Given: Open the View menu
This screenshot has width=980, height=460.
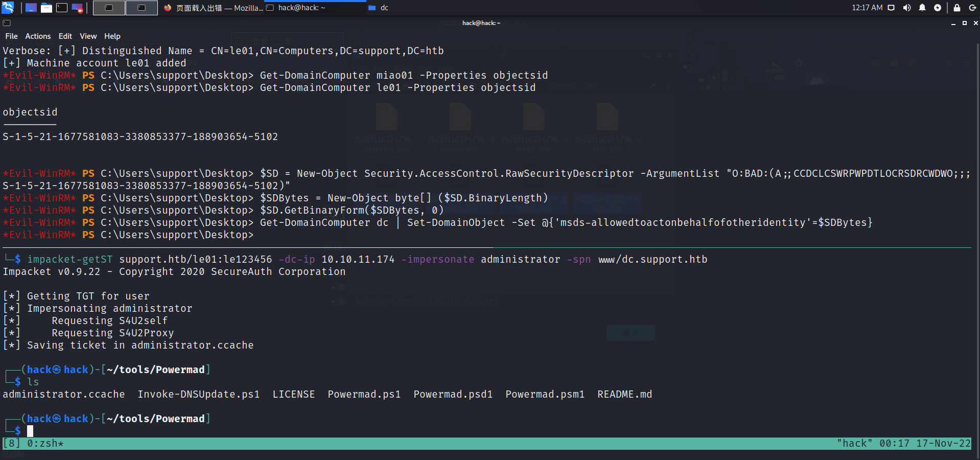Looking at the screenshot, I should coord(88,36).
